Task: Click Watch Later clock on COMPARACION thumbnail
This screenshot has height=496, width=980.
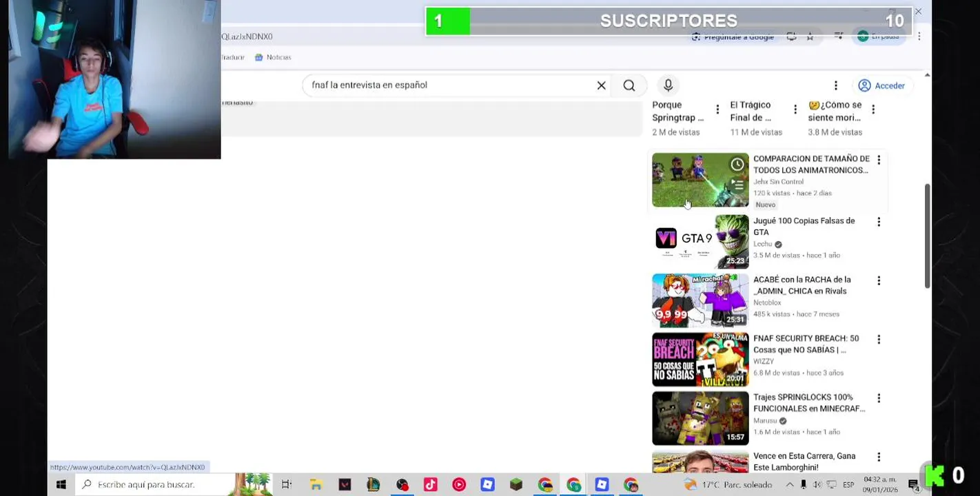Action: click(x=737, y=164)
